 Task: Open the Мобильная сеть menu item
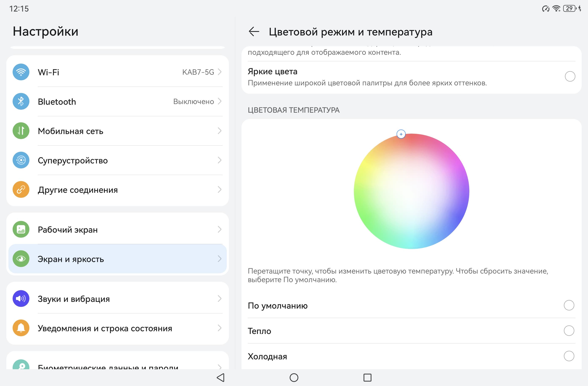click(x=70, y=131)
